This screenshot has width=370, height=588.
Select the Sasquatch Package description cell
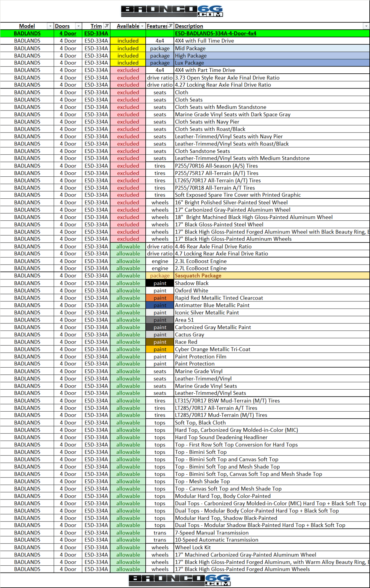pyautogui.click(x=272, y=276)
